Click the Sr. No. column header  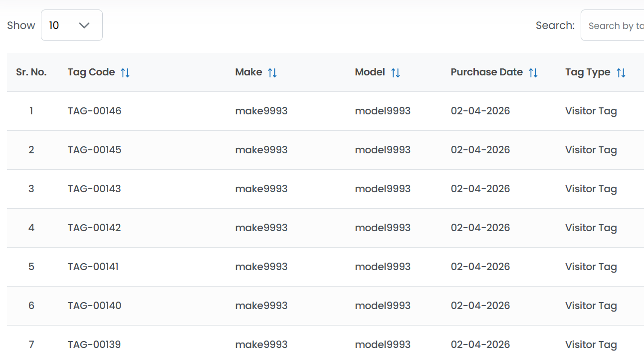[x=31, y=72]
